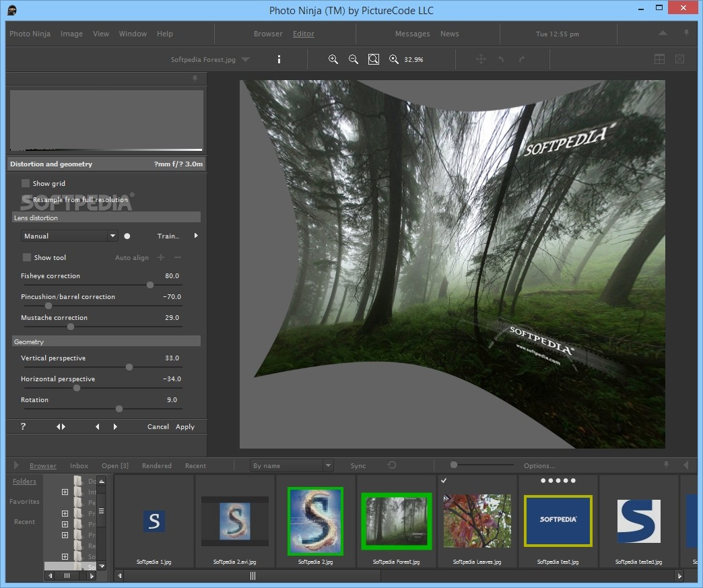Enable the Show tool checkbox

pyautogui.click(x=27, y=257)
